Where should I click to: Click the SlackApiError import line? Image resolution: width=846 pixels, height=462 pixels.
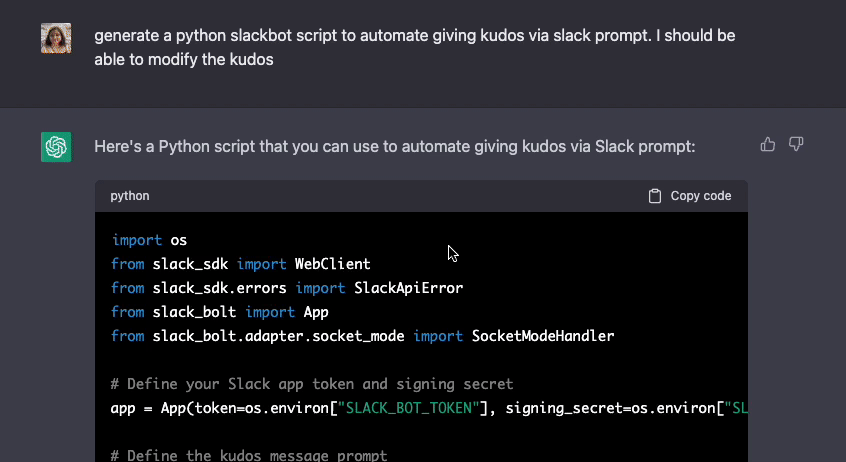(287, 288)
